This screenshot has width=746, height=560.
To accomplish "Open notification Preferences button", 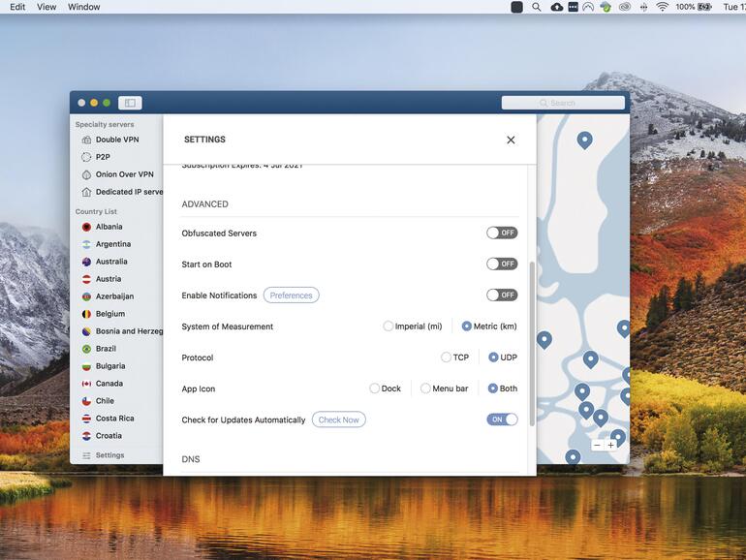I will click(x=292, y=296).
